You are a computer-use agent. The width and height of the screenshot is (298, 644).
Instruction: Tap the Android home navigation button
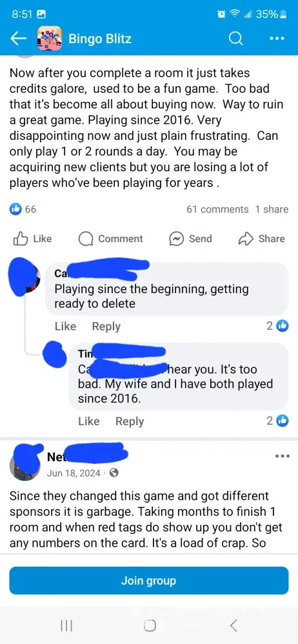click(x=150, y=625)
